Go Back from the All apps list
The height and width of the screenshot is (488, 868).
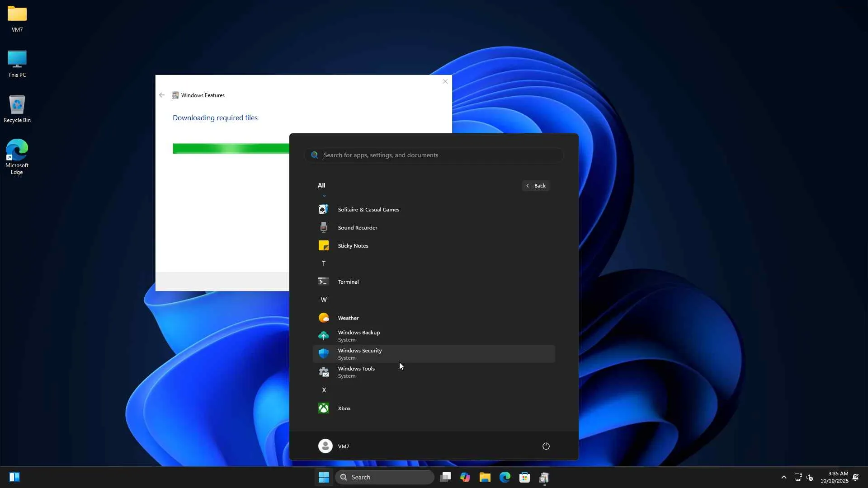coord(536,186)
